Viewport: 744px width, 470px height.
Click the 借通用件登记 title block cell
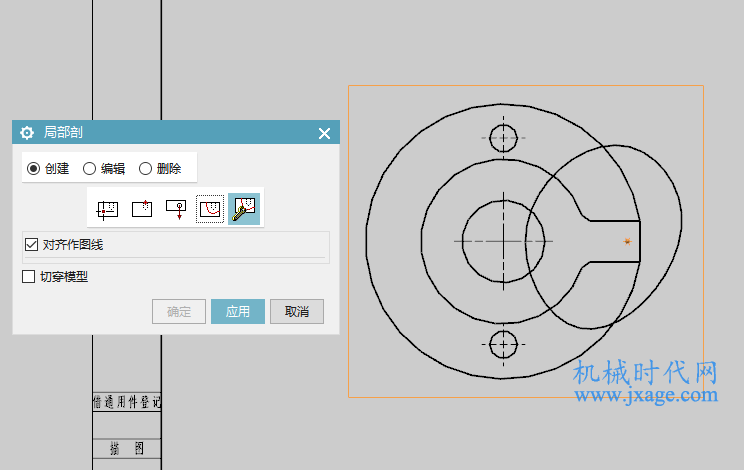127,402
